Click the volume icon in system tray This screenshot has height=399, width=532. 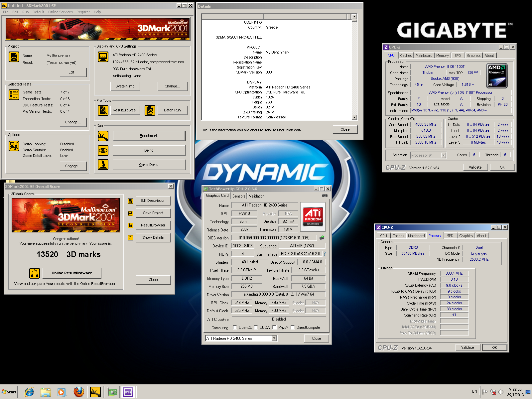(501, 392)
